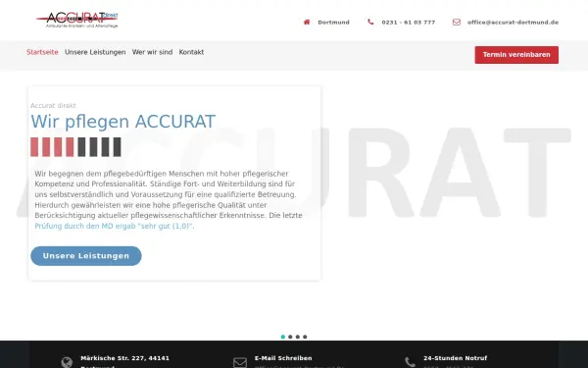Click the home icon beside Dortmund
Viewport: 588px width, 368px height.
[307, 23]
